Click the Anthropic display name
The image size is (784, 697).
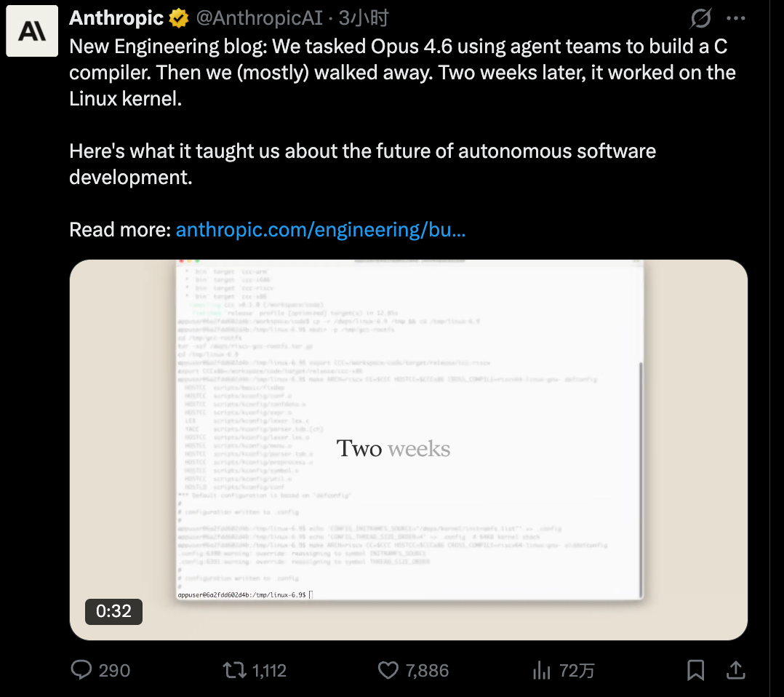point(116,17)
